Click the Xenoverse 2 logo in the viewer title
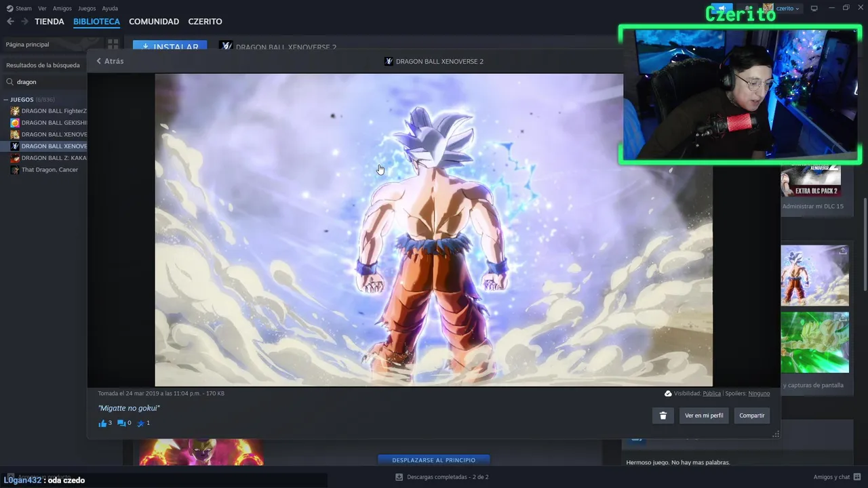The image size is (868, 488). pos(389,61)
